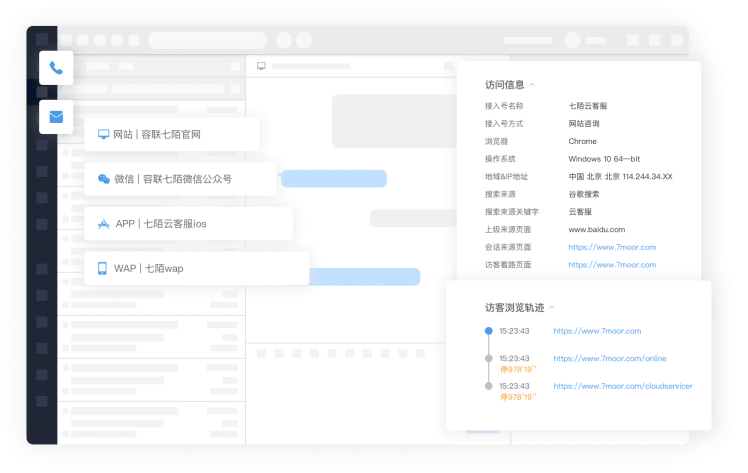The height and width of the screenshot is (473, 748).
Task: Open track link https://www.7moor.com/online
Action: coord(610,359)
